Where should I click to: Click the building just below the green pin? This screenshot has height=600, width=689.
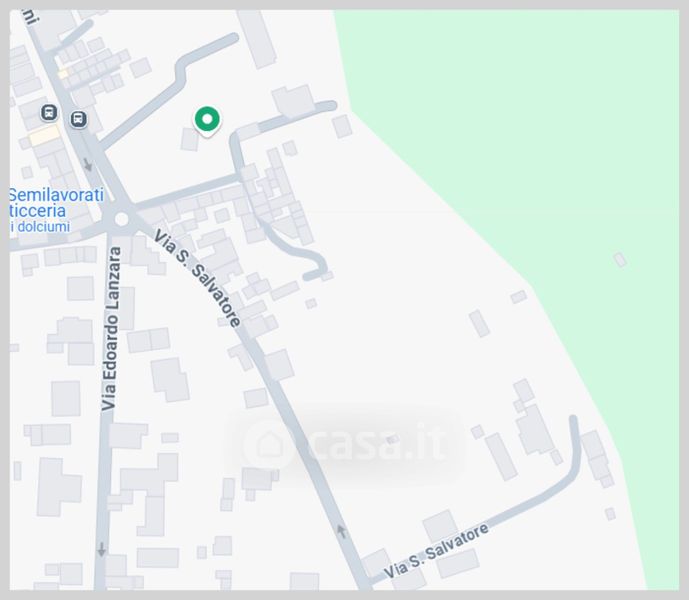[190, 139]
